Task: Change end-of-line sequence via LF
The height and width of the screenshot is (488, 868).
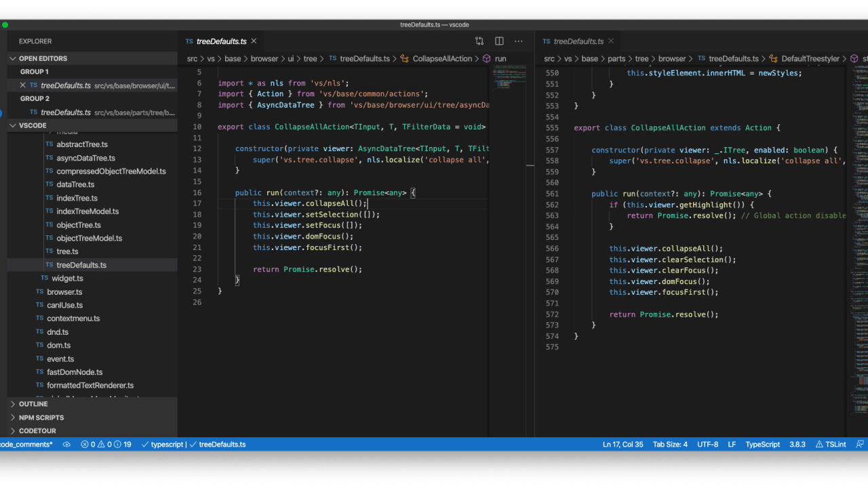Action: click(732, 445)
